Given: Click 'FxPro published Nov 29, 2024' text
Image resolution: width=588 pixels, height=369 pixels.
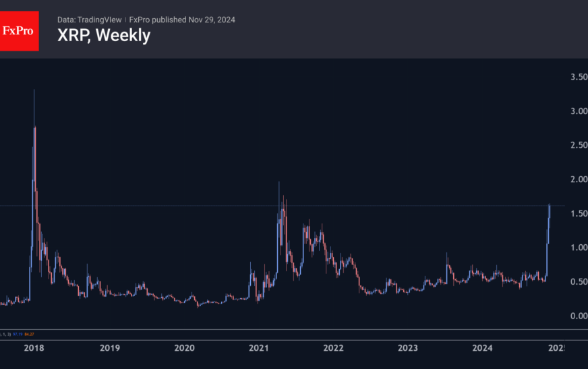Looking at the screenshot, I should [x=182, y=20].
